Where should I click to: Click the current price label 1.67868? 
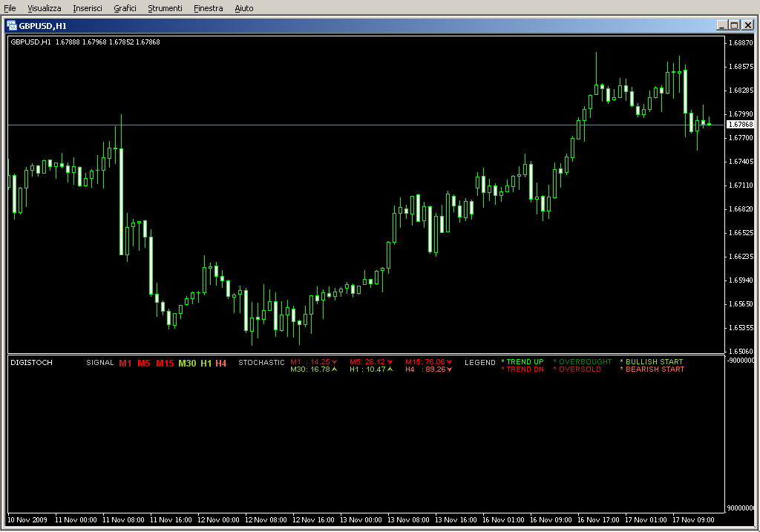741,125
